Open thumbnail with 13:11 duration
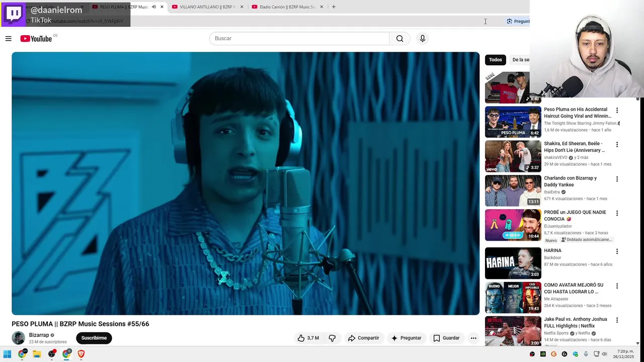The image size is (644, 362). (513, 191)
